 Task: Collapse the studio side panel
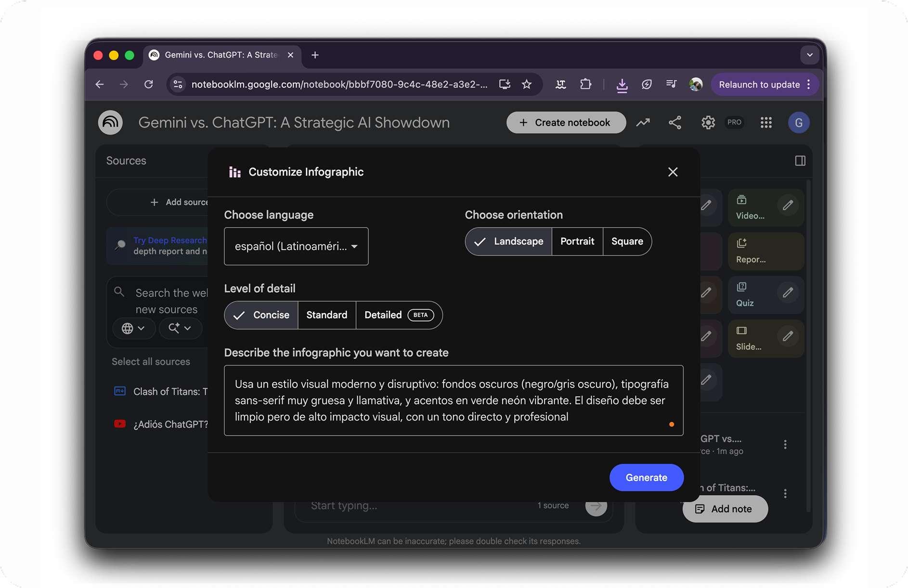click(800, 161)
